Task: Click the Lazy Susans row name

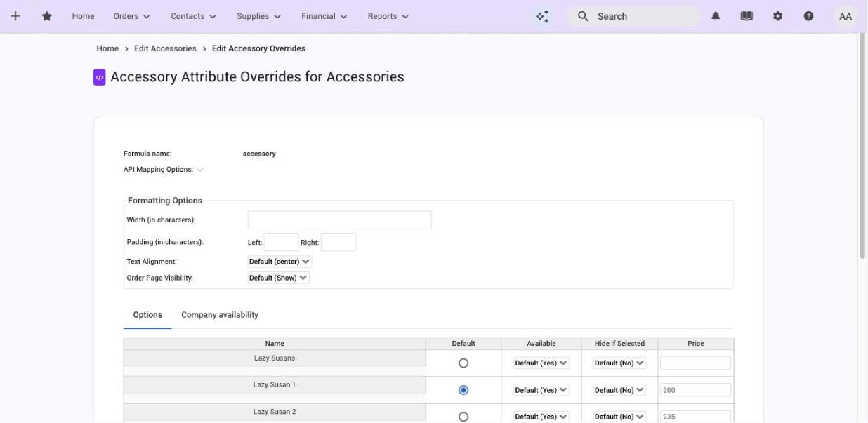Action: [275, 358]
